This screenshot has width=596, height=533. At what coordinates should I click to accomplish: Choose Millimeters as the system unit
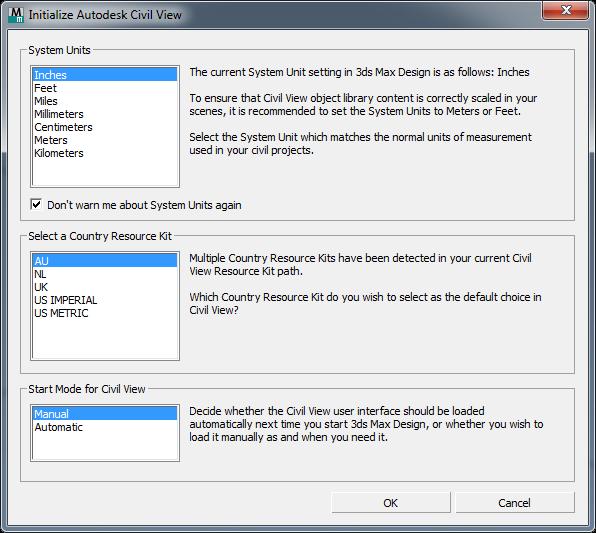point(105,114)
